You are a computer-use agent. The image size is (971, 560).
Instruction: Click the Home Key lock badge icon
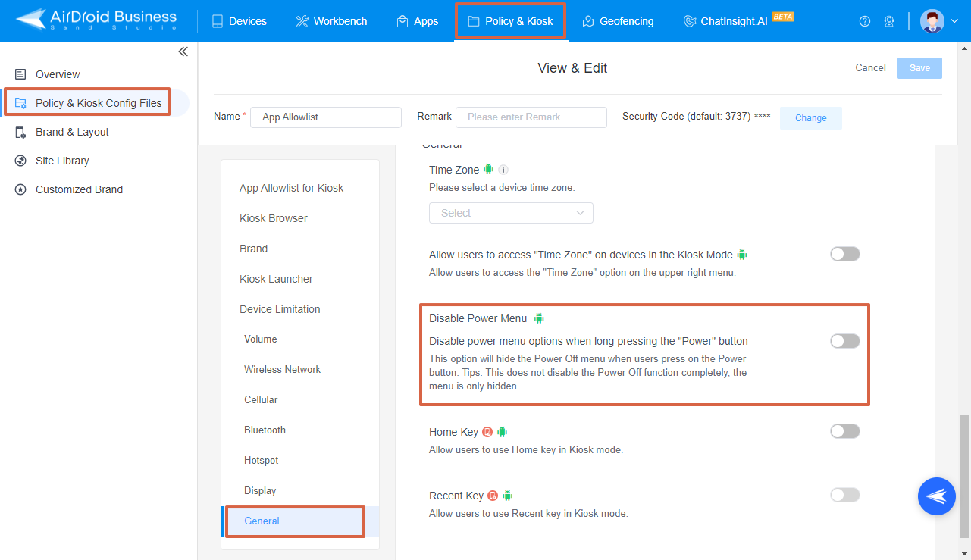tap(487, 432)
